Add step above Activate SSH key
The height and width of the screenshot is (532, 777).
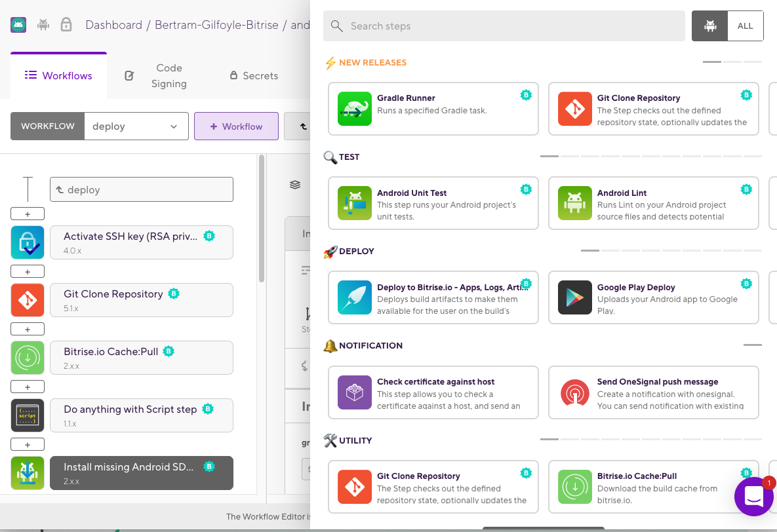[x=28, y=214]
